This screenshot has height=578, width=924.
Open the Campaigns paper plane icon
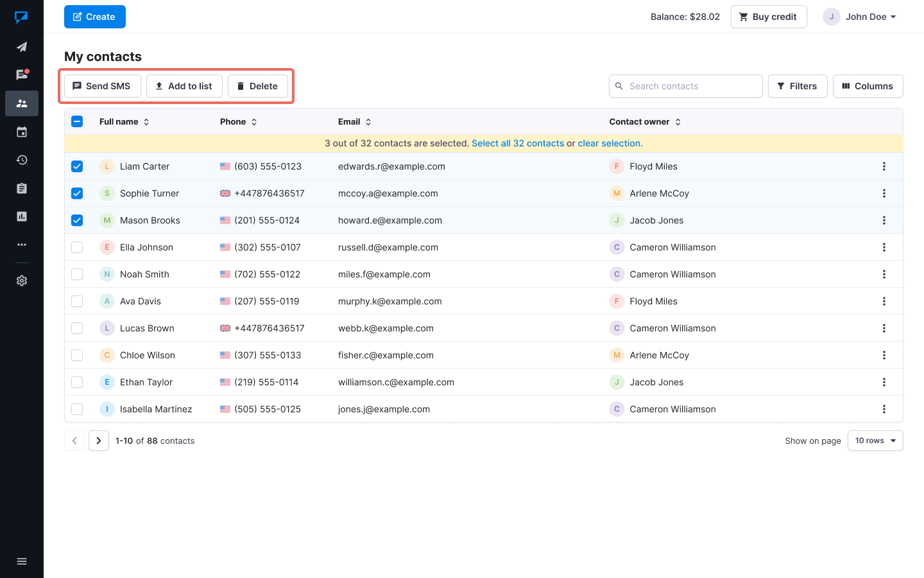click(x=22, y=47)
